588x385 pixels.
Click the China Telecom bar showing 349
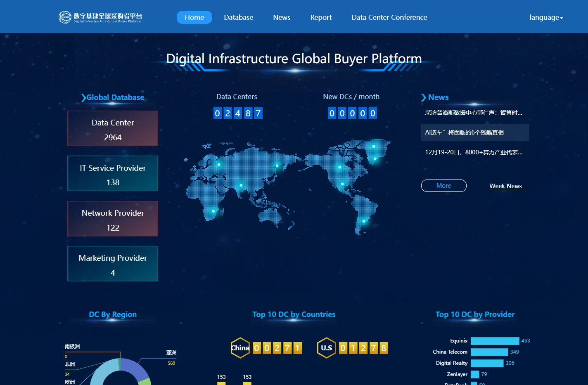(489, 352)
